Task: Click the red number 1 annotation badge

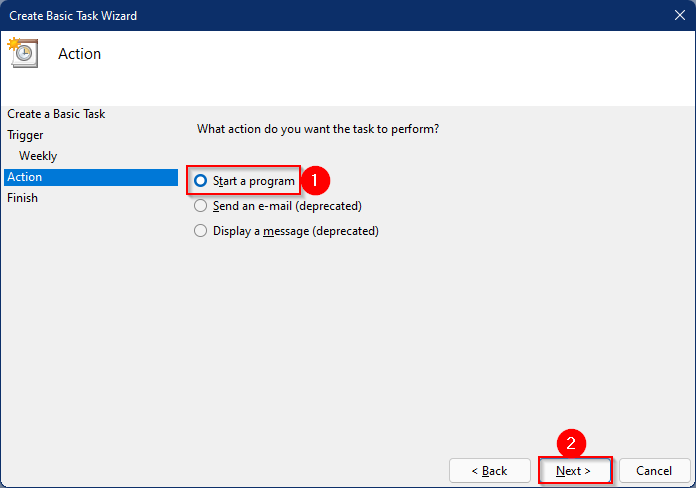Action: 315,180
